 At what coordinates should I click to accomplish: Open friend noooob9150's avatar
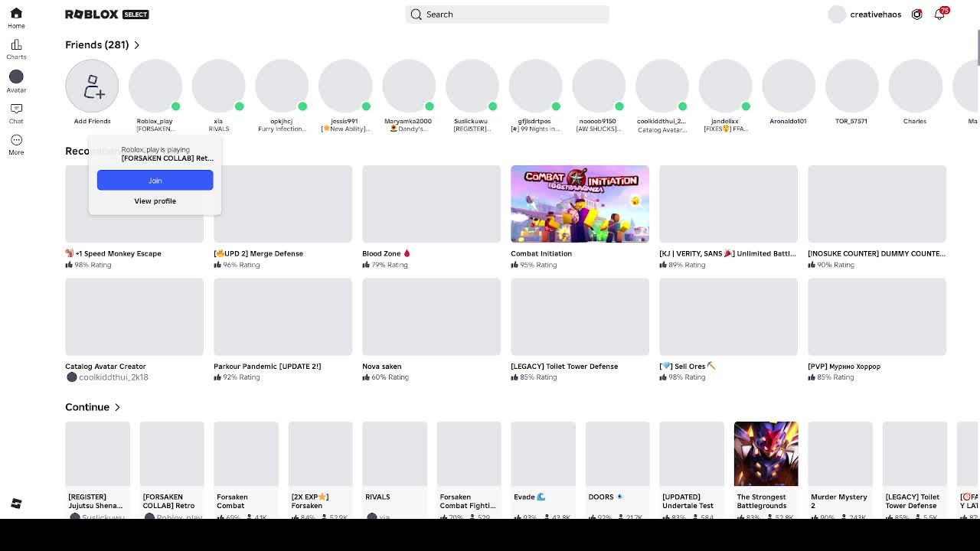[599, 86]
